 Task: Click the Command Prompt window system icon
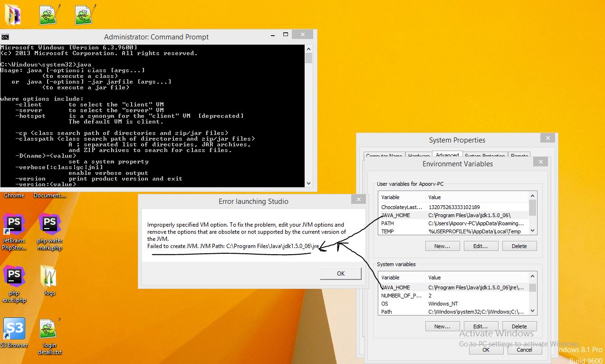coord(5,37)
